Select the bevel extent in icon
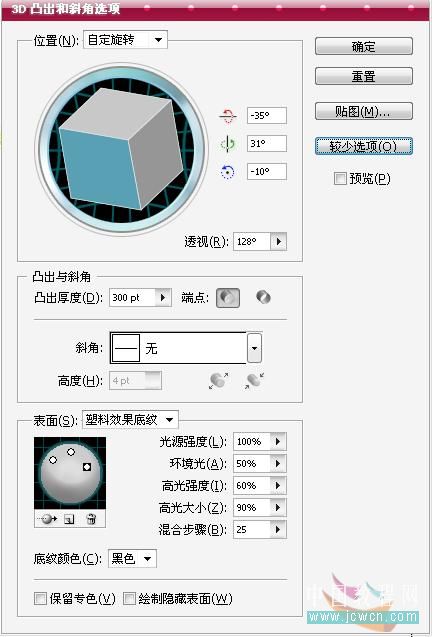The height and width of the screenshot is (637, 432). click(x=254, y=381)
